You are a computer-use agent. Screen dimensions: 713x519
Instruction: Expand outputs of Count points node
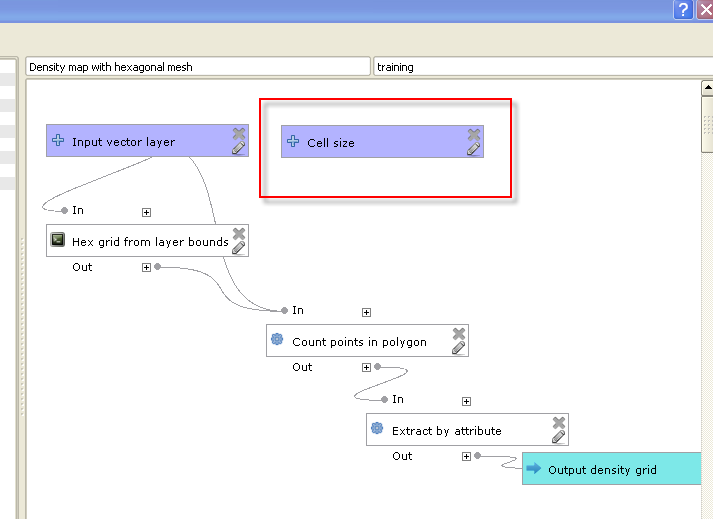coord(367,368)
